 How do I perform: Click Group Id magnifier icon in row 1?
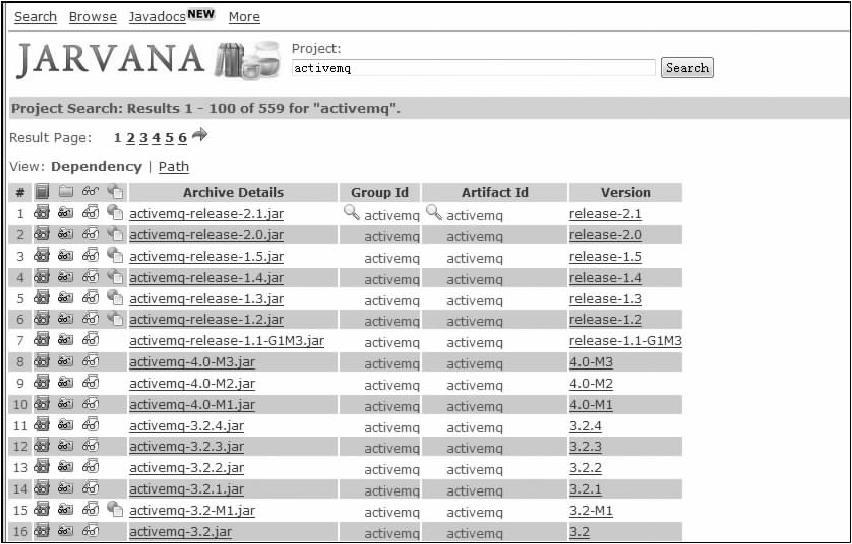click(x=351, y=212)
